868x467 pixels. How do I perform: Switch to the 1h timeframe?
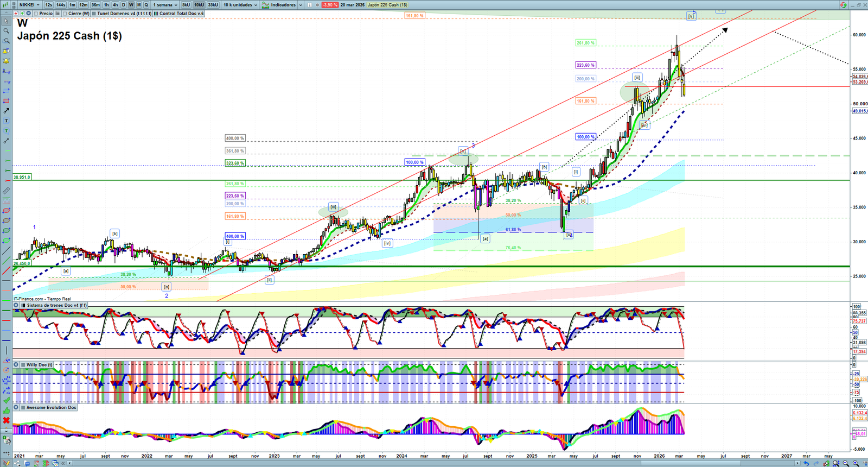tap(107, 5)
